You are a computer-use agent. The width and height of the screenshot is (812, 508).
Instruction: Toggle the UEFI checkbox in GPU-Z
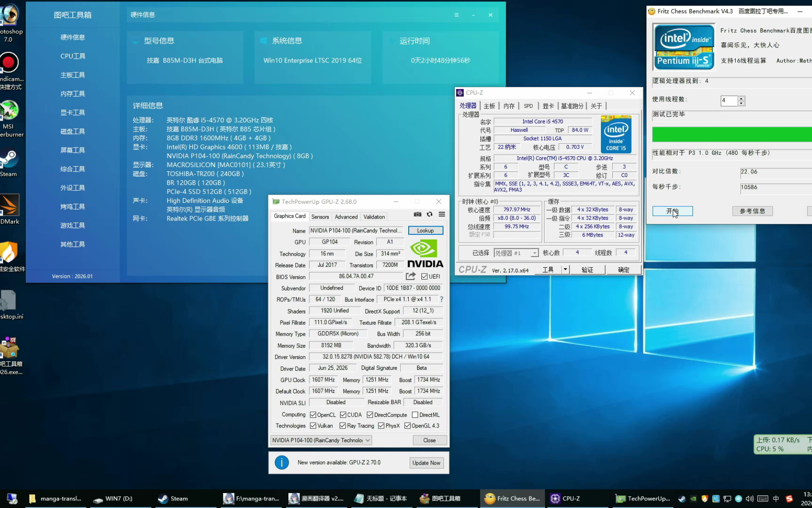tap(424, 276)
